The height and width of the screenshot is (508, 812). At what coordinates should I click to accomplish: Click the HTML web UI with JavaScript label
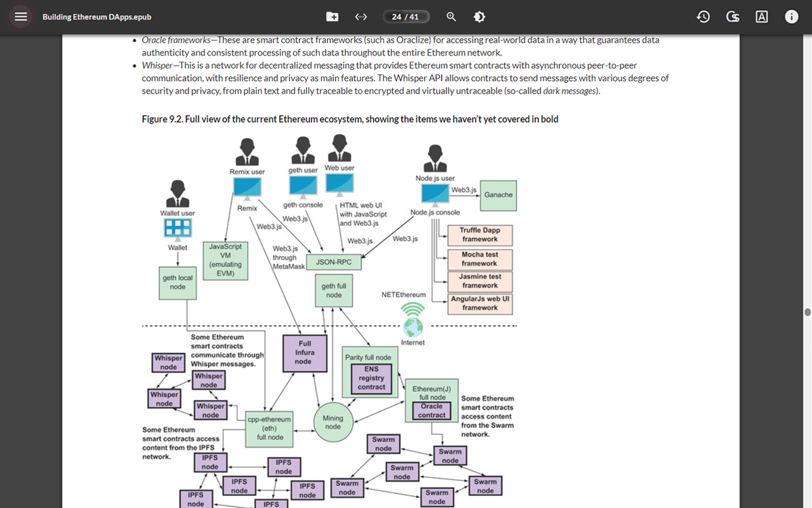pyautogui.click(x=363, y=214)
